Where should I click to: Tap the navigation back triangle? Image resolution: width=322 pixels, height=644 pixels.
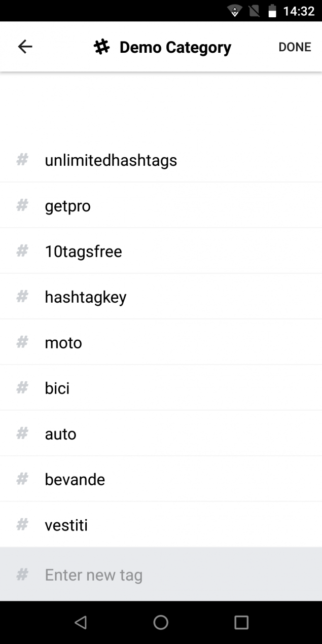[80, 622]
